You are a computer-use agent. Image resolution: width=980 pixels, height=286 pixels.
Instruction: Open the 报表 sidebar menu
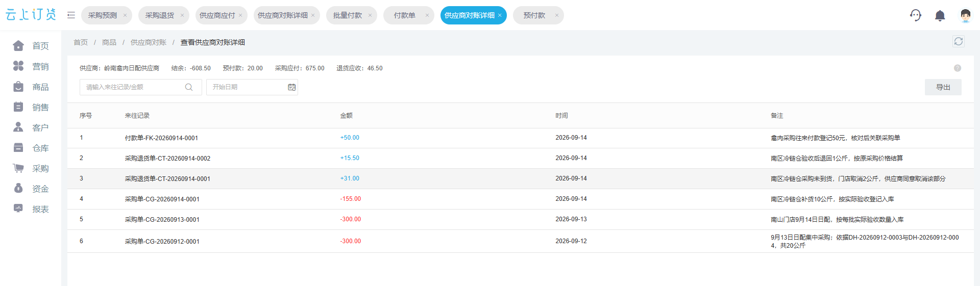[x=31, y=209]
